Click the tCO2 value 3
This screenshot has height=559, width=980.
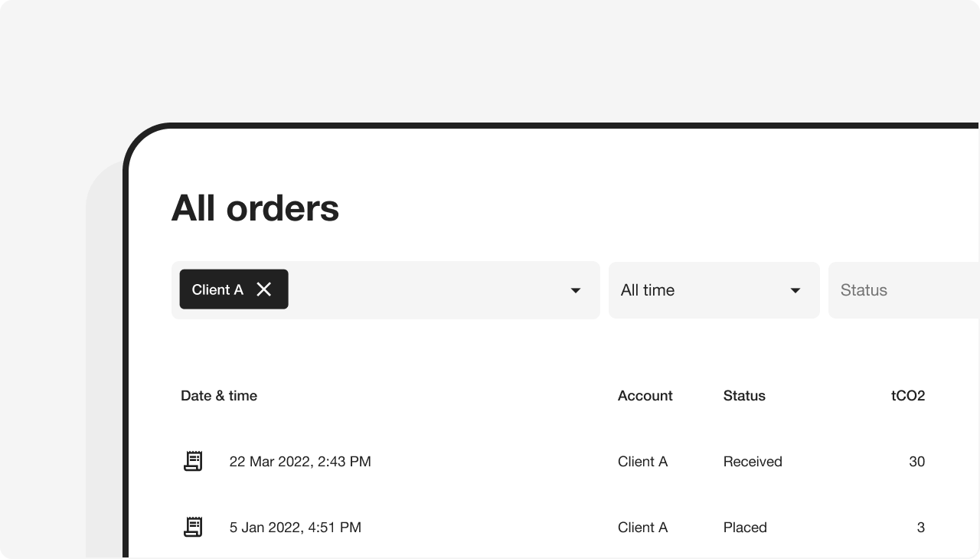pyautogui.click(x=920, y=528)
